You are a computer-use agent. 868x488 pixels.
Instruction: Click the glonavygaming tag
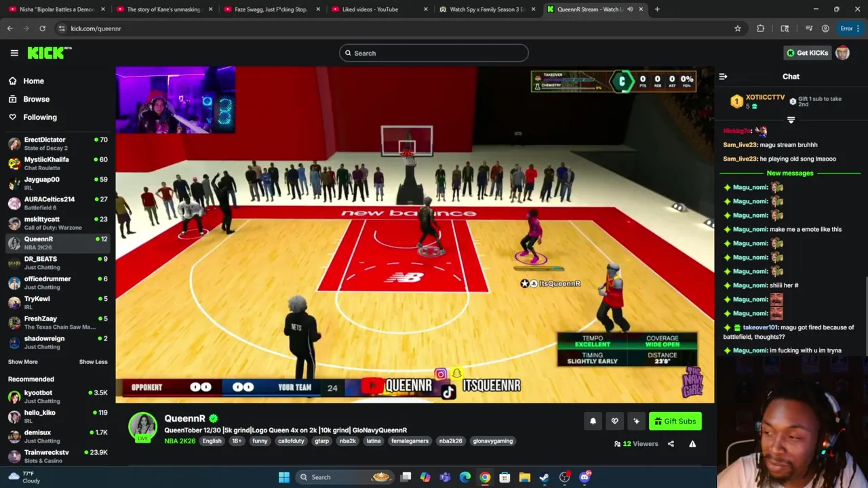493,441
